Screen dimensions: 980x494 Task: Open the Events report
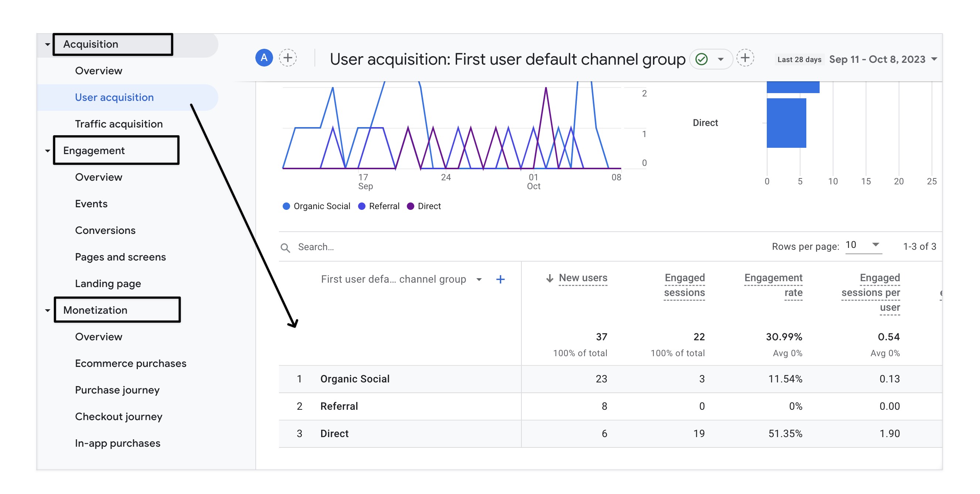[91, 204]
